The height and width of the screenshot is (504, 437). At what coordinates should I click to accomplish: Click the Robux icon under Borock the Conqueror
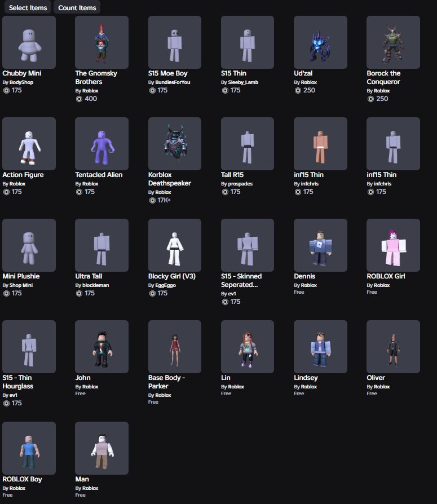(371, 99)
